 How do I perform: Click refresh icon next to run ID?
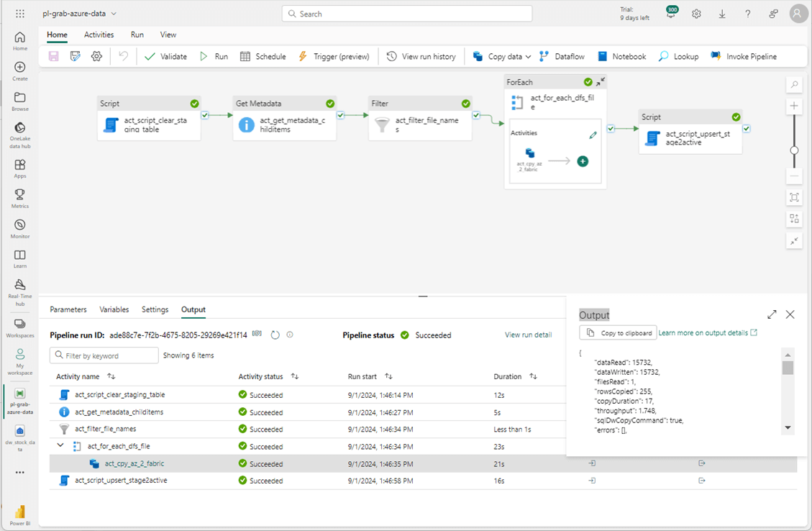[275, 335]
